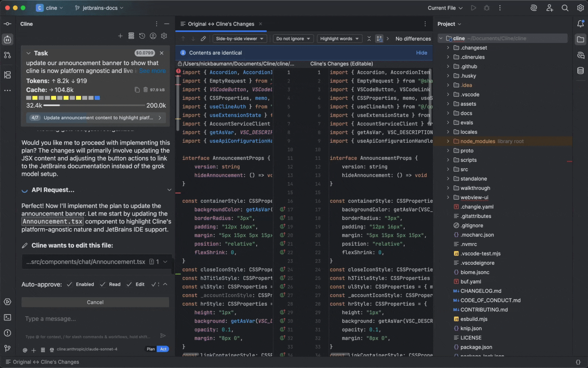Switch to Plan mode
588x368 pixels.
(151, 349)
